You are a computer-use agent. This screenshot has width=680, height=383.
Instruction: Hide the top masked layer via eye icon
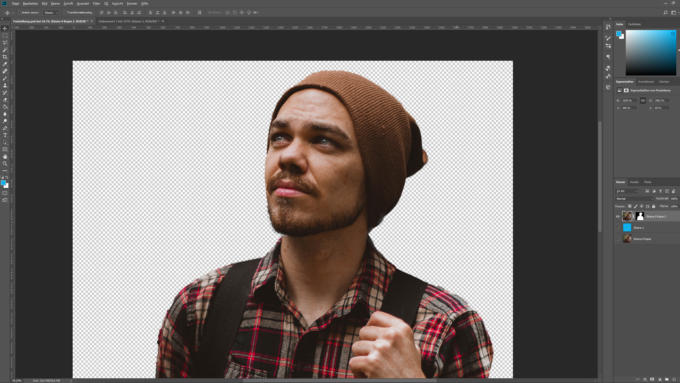(618, 216)
